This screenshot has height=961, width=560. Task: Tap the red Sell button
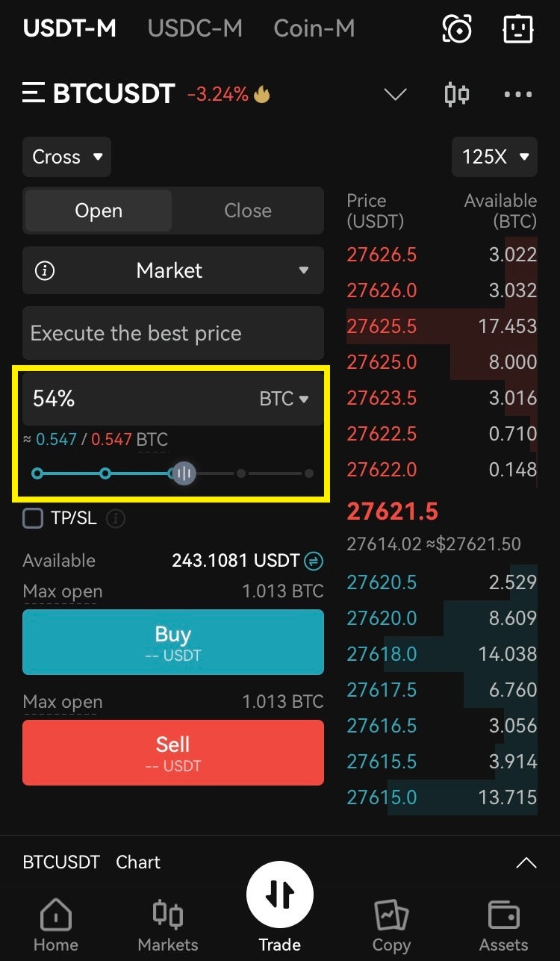pos(173,753)
